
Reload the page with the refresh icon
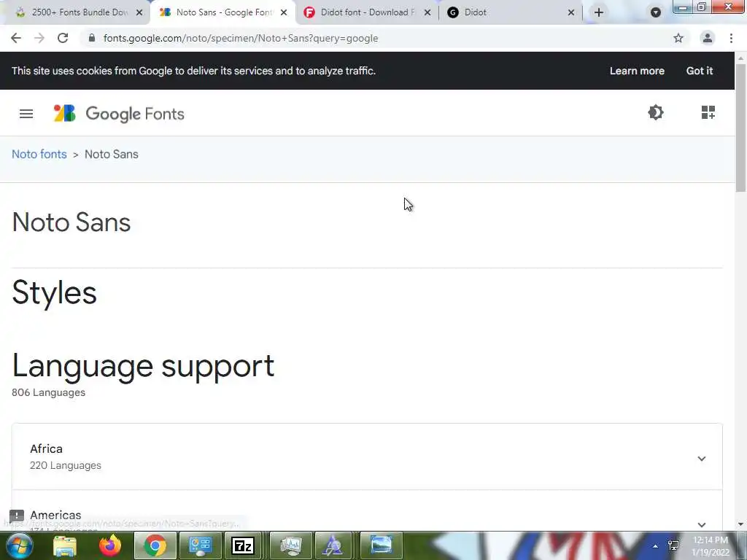[x=63, y=38]
